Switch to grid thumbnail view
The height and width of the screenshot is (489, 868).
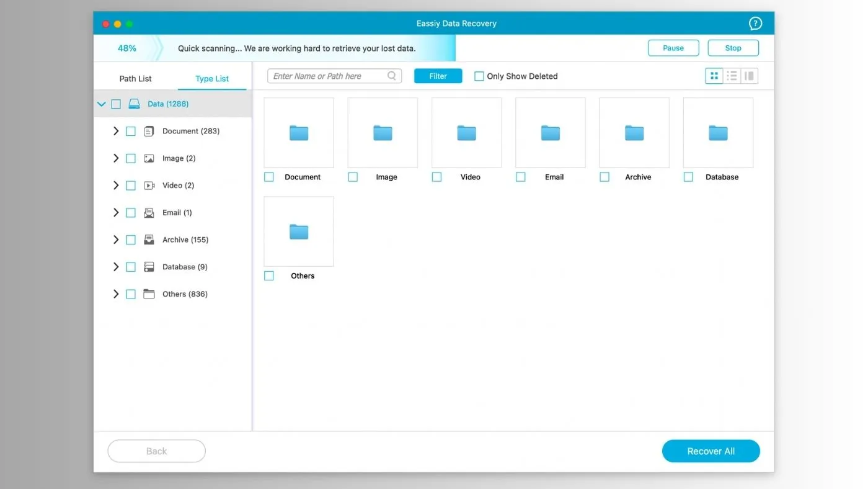pos(714,76)
